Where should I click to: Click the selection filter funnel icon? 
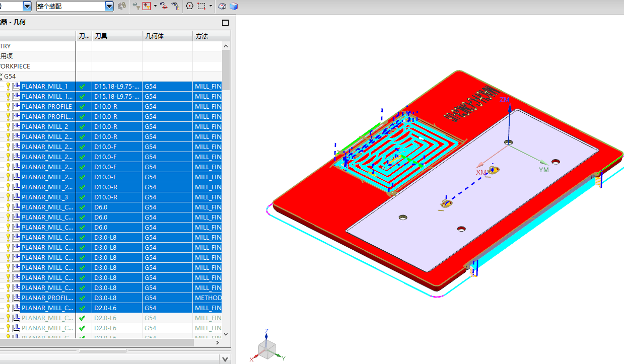(x=136, y=6)
